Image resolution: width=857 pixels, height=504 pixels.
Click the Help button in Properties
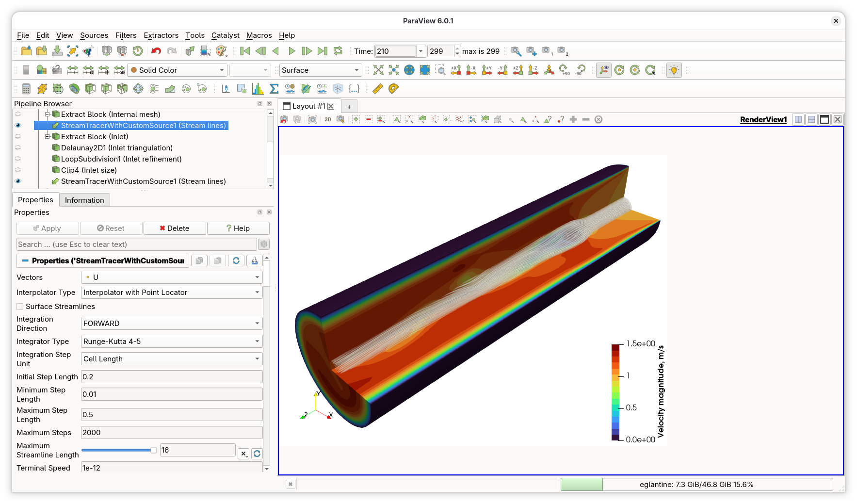pyautogui.click(x=238, y=228)
